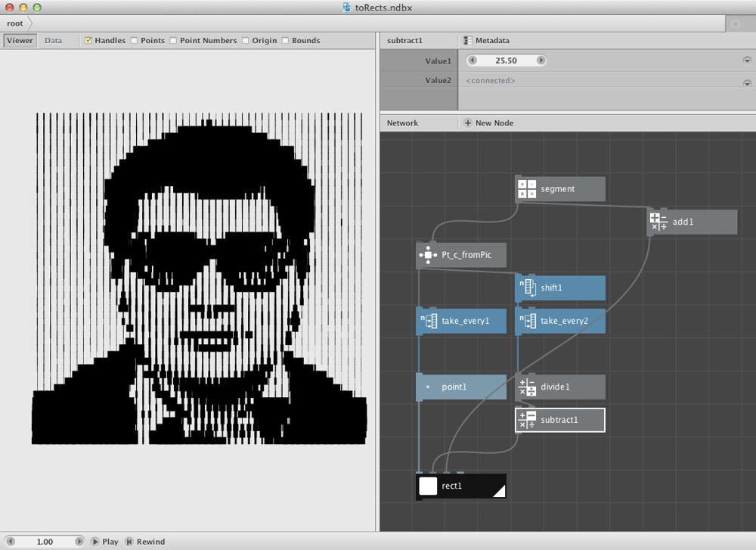Click the New Node plus icon
Screen dimensions: 756x550
[x=468, y=123]
